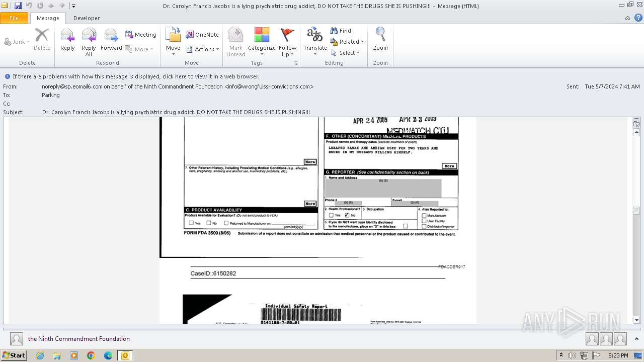644x362 pixels.
Task: Click the CaseID::6150282 text in the message
Action: (x=213, y=274)
